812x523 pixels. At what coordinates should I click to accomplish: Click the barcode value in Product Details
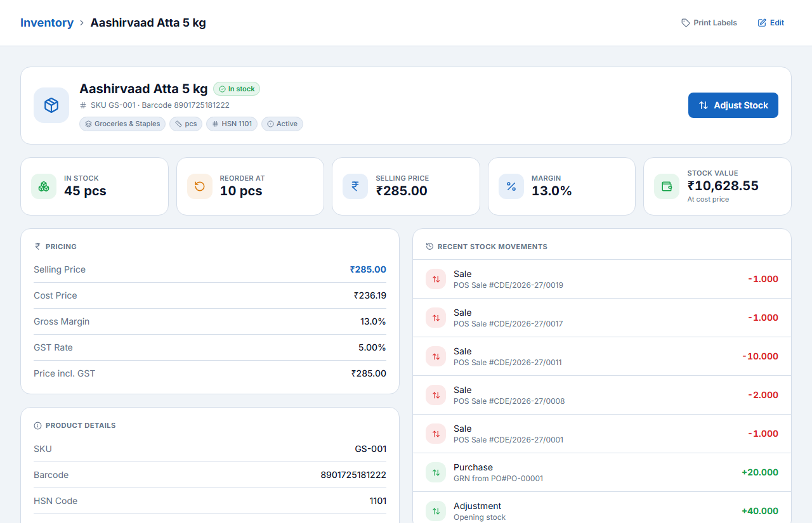(353, 475)
